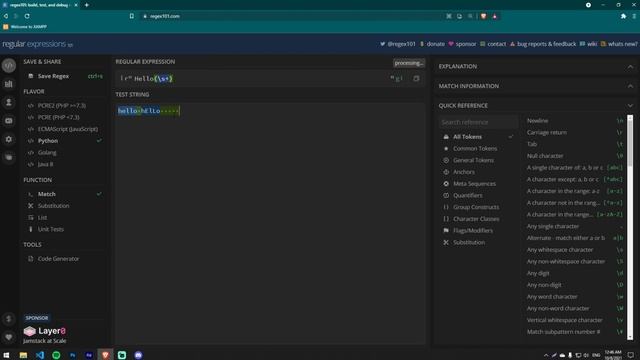Image resolution: width=640 pixels, height=360 pixels.
Task: Click the Vertical whitespace character entry
Action: (575, 320)
